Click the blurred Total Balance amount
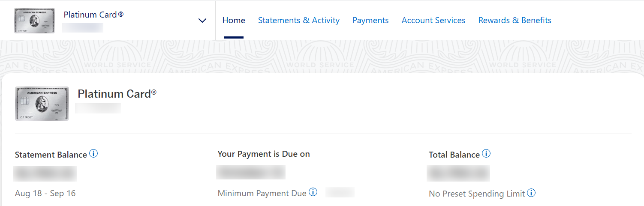 point(458,173)
